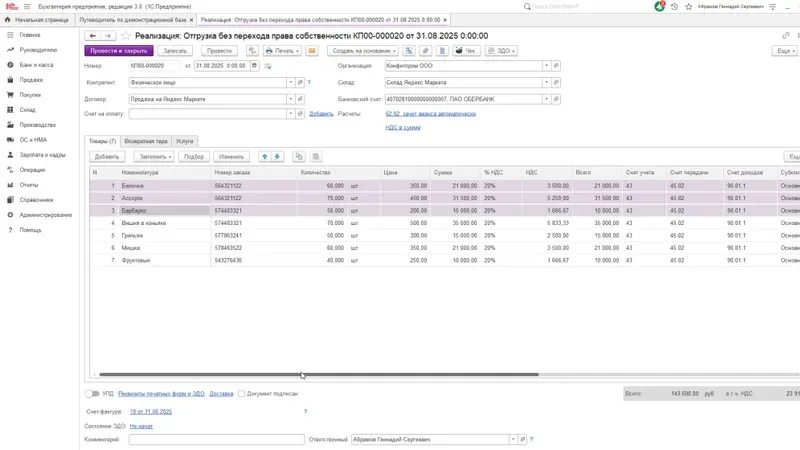The image size is (800, 450).
Task: Switch to the Возвратная тара tab
Action: pos(146,141)
